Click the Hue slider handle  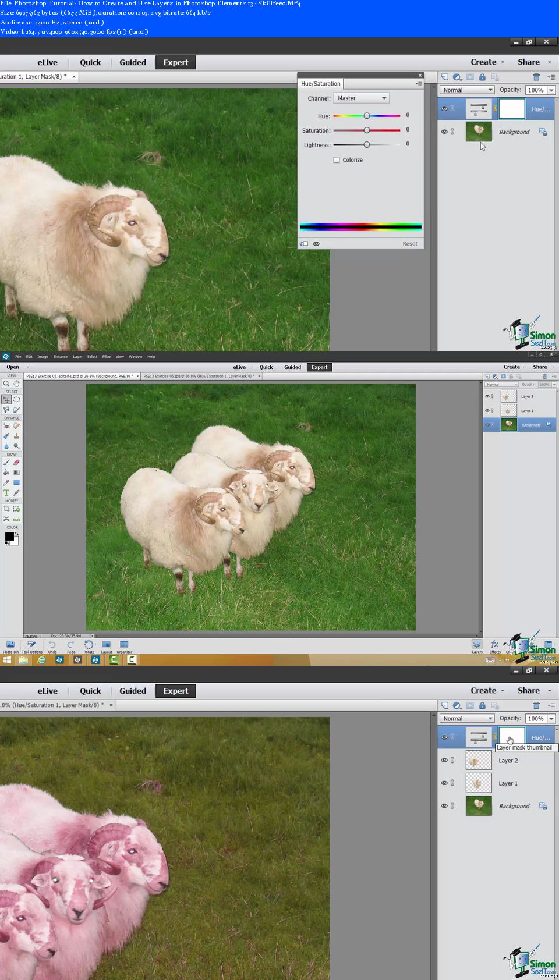367,116
